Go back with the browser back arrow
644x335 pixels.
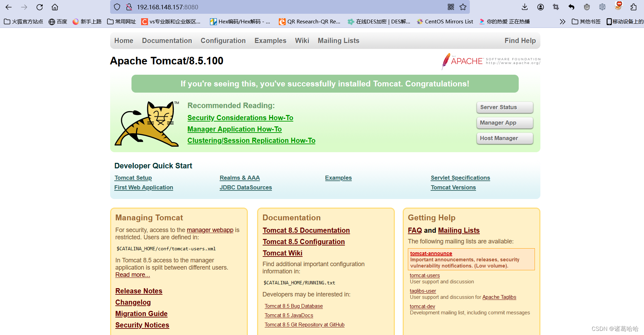pyautogui.click(x=9, y=7)
